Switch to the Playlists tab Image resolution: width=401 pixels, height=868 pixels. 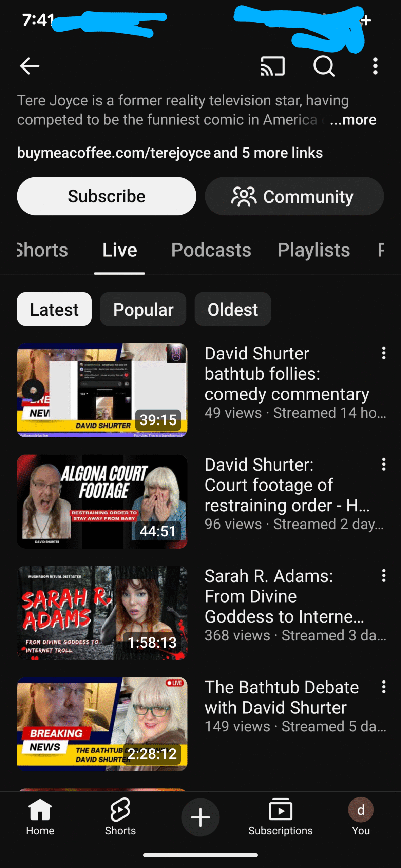313,250
